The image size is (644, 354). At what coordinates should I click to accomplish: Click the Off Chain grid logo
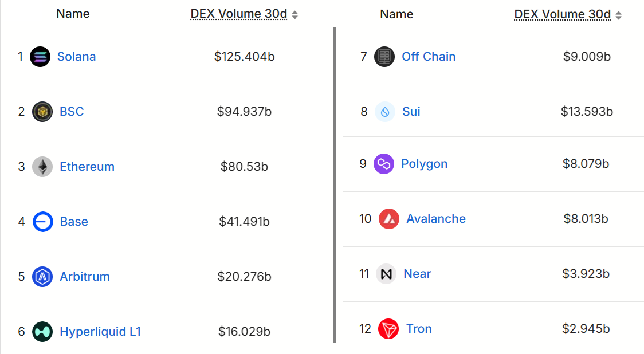[x=384, y=56]
